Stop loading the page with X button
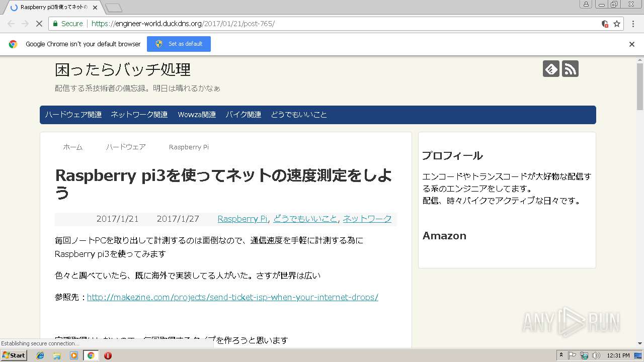Image resolution: width=644 pixels, height=362 pixels. 39,24
